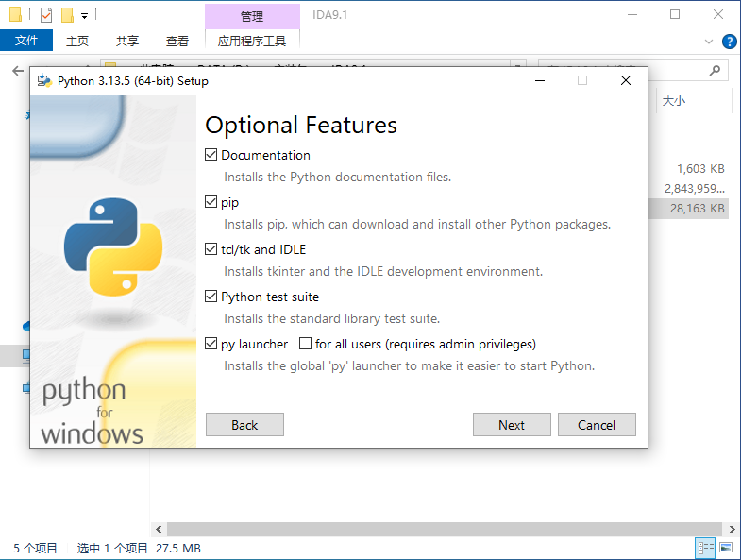Uncheck the Documentation checkbox
This screenshot has height=560, width=741.
[211, 155]
